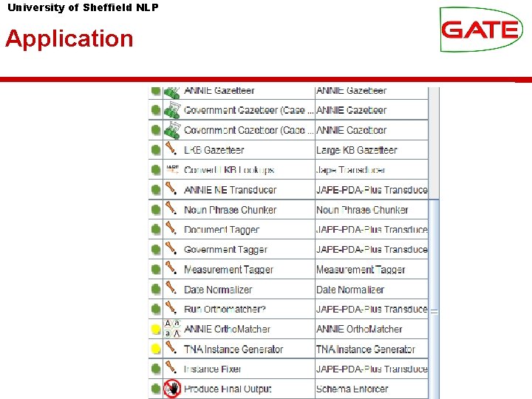532x399 pixels.
Task: Select the 'LKB Gazetteer' name cell
Action: pyautogui.click(x=239, y=149)
